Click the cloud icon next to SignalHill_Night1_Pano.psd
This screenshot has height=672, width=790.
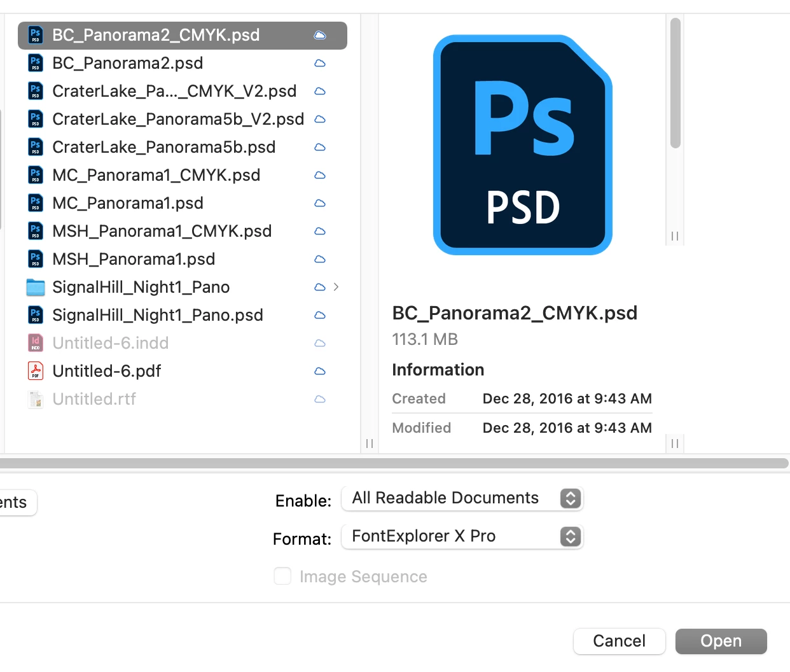(320, 315)
